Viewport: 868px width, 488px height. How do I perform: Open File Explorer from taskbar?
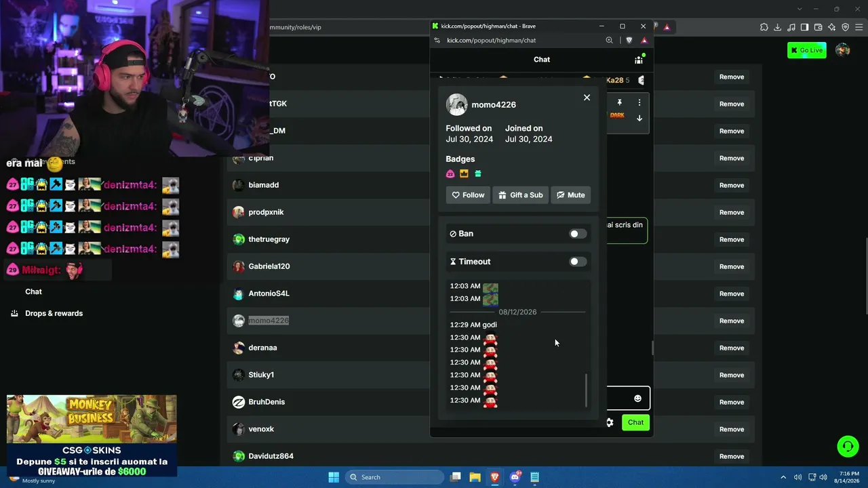[x=475, y=477]
